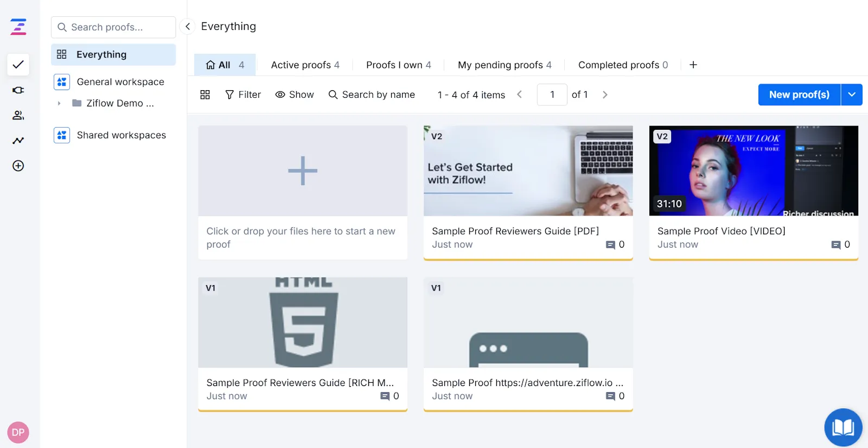Open the DP user avatar
The width and height of the screenshot is (868, 448).
coord(18,432)
